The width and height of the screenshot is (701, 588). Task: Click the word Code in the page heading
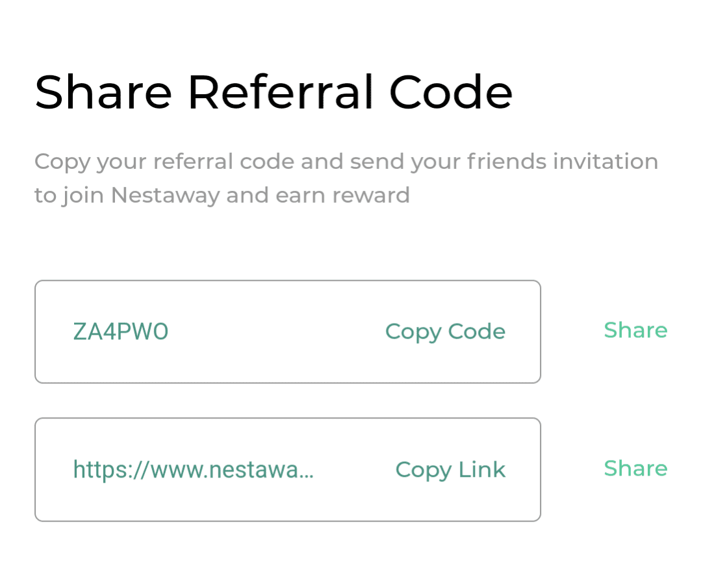[x=450, y=92]
